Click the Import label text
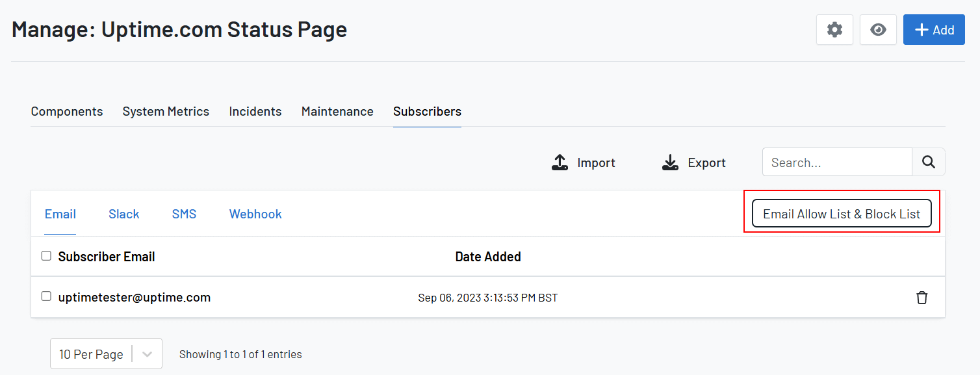Viewport: 980px width, 375px height. click(x=596, y=162)
